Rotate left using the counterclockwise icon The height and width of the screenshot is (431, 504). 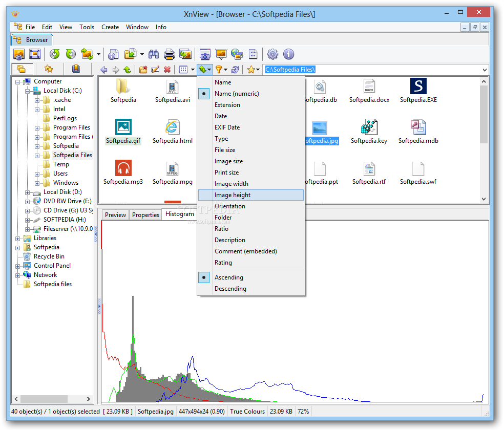[x=55, y=54]
